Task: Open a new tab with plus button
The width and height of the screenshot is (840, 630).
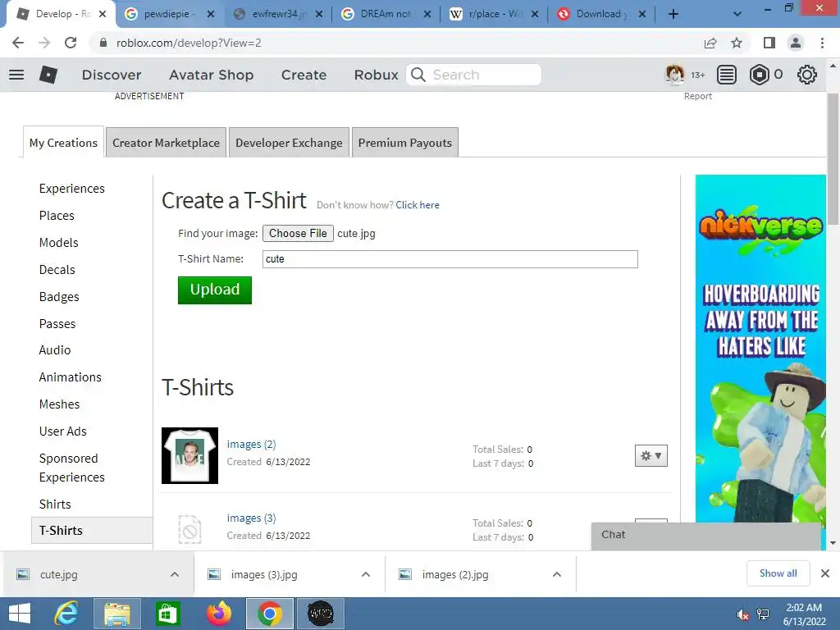Action: (x=673, y=15)
